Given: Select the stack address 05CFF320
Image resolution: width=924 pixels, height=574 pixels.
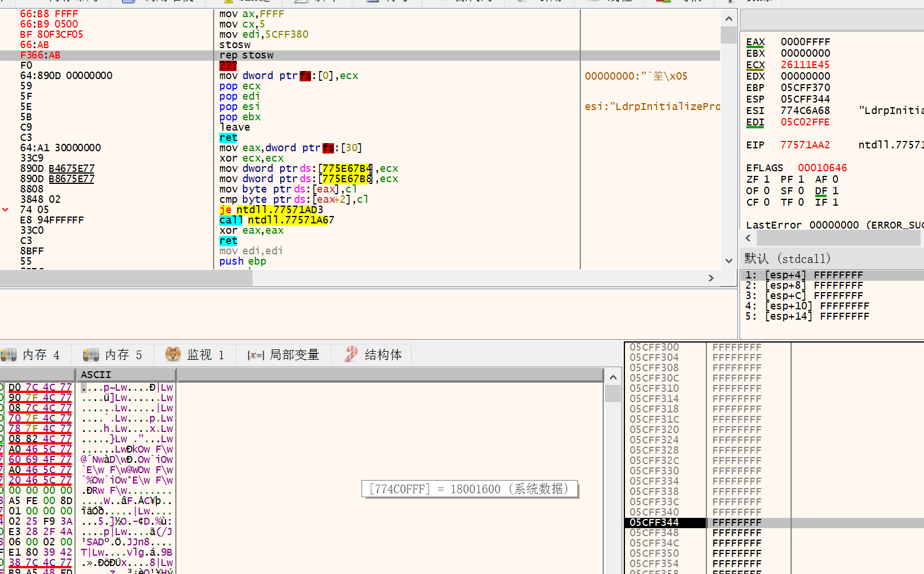Looking at the screenshot, I should coord(654,430).
